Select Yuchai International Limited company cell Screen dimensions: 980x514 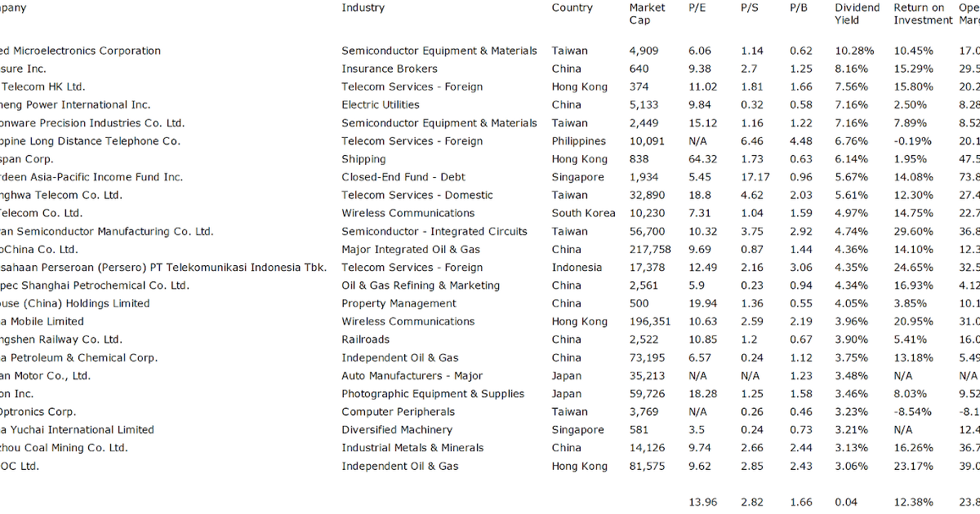pyautogui.click(x=77, y=430)
